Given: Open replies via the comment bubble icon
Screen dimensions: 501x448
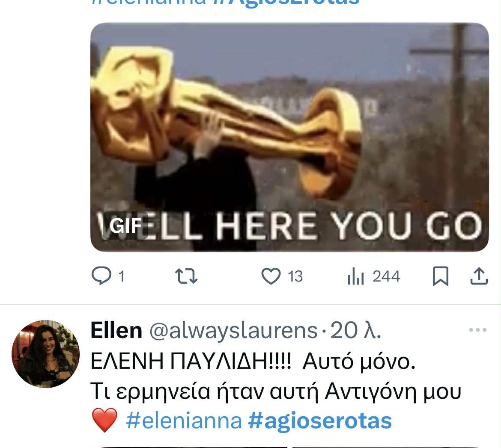Looking at the screenshot, I should (101, 276).
